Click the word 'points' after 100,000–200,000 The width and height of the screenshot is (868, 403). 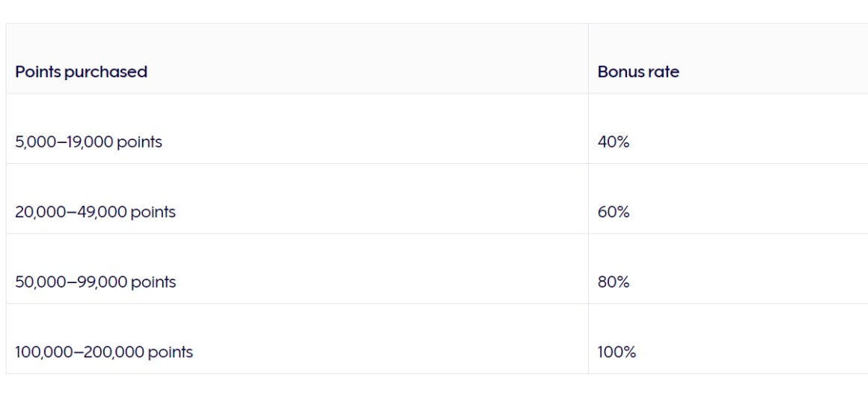(x=171, y=353)
